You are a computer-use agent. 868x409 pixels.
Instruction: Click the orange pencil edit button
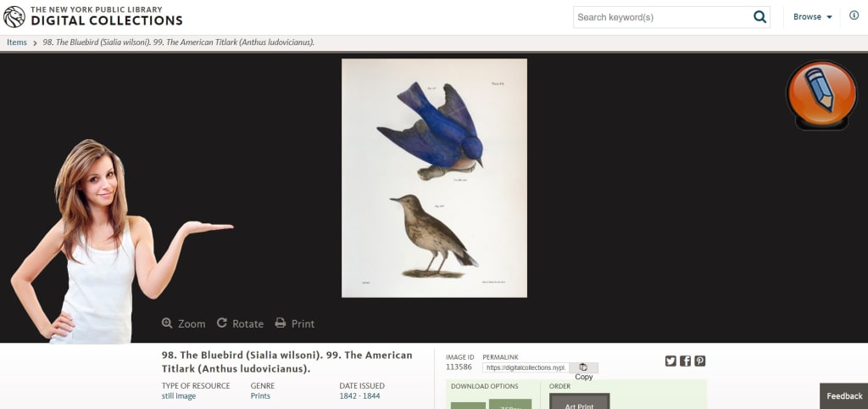[x=821, y=95]
